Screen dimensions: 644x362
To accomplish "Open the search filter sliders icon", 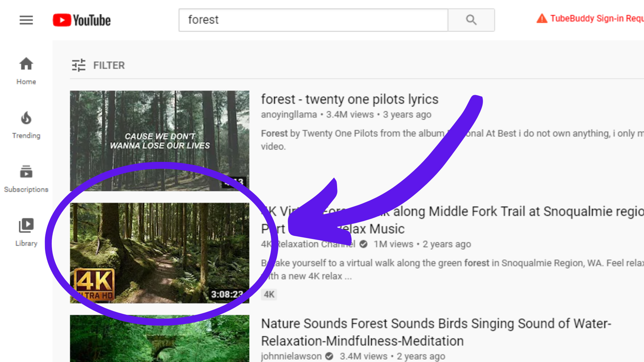I will (79, 65).
